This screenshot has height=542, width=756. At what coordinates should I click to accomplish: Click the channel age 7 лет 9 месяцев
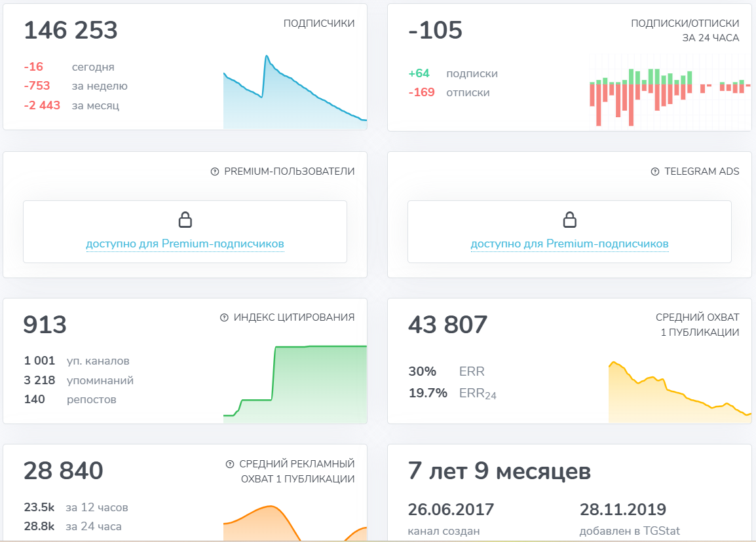click(x=499, y=471)
